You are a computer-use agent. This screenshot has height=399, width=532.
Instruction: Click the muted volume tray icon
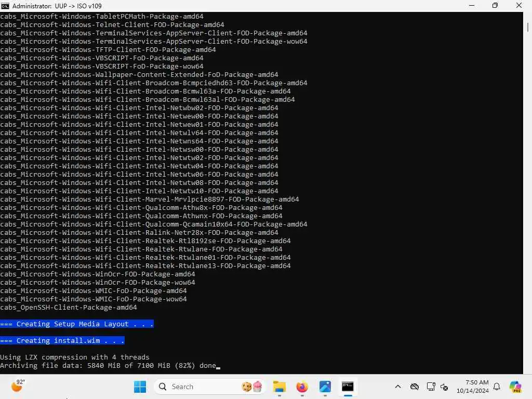tap(444, 387)
